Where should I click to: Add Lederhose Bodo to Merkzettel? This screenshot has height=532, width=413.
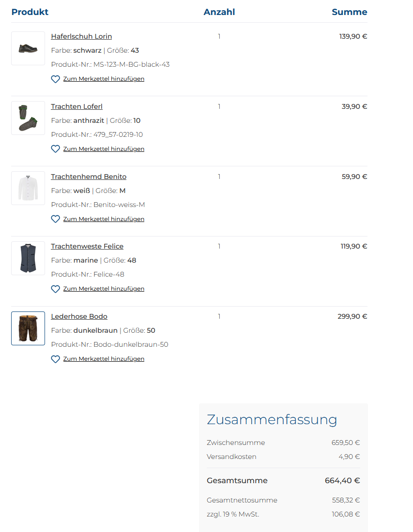point(104,359)
